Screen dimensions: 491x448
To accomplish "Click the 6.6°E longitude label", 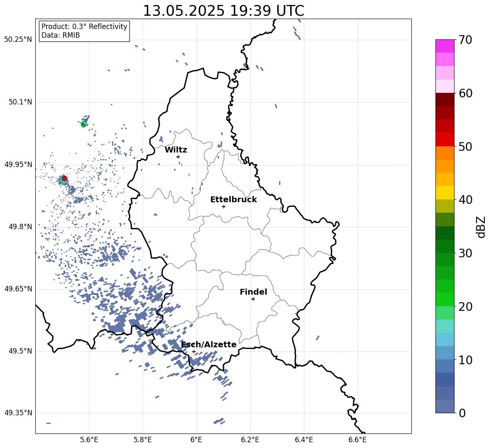I will point(357,440).
